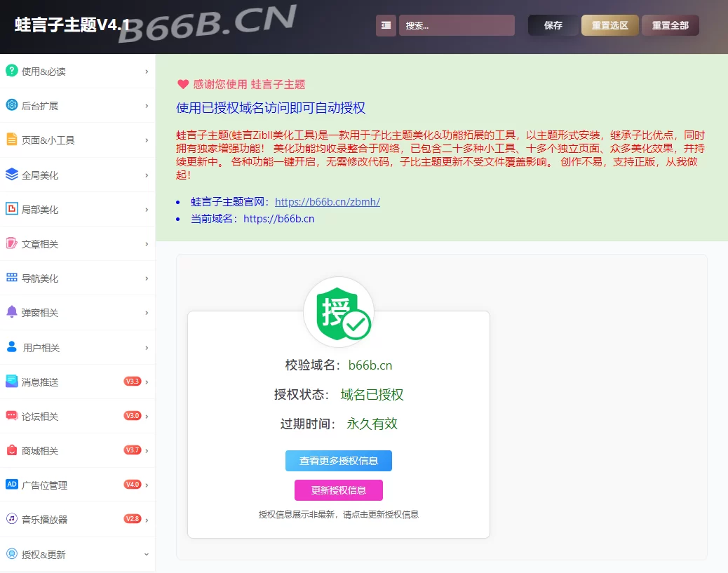Click the gear icon beside 后台扩展

(12, 105)
